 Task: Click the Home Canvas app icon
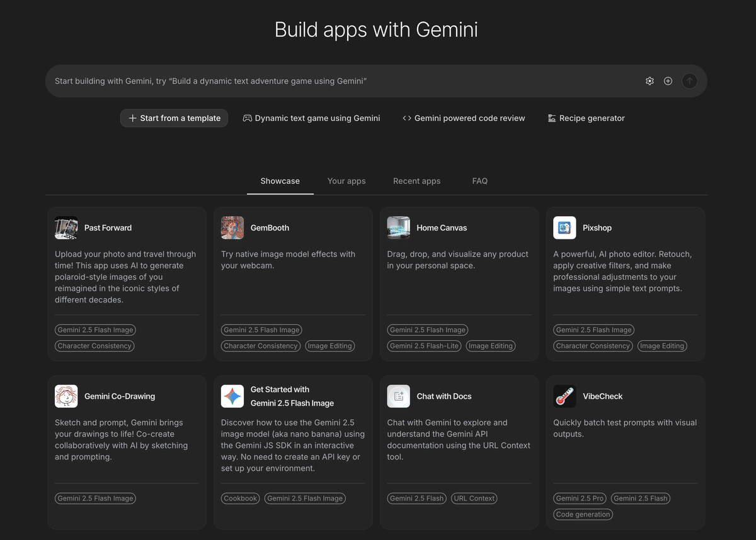(x=399, y=227)
